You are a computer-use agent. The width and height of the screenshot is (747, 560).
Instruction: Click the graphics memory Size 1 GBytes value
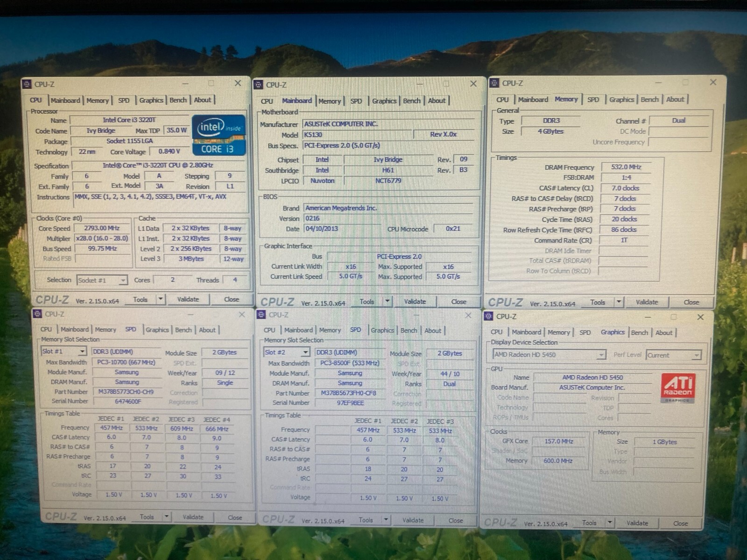click(x=665, y=442)
